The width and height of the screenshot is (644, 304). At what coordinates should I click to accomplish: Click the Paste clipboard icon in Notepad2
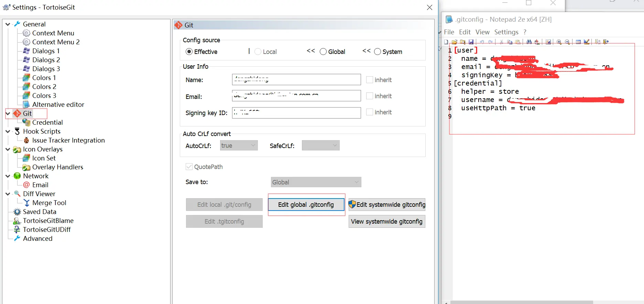click(x=518, y=42)
